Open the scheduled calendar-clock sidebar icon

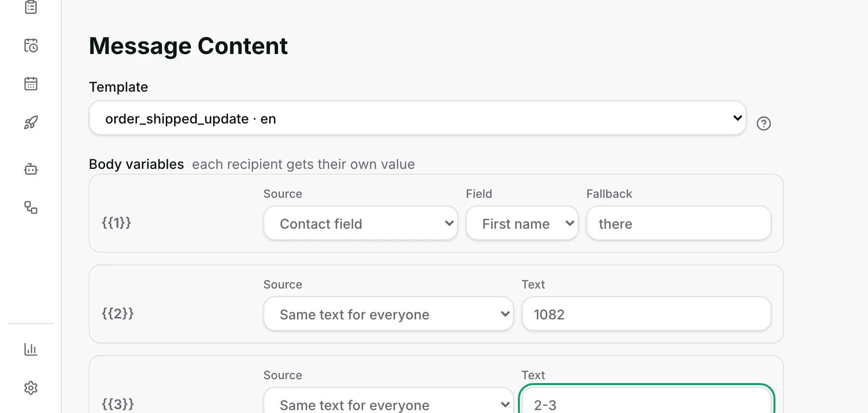tap(31, 45)
